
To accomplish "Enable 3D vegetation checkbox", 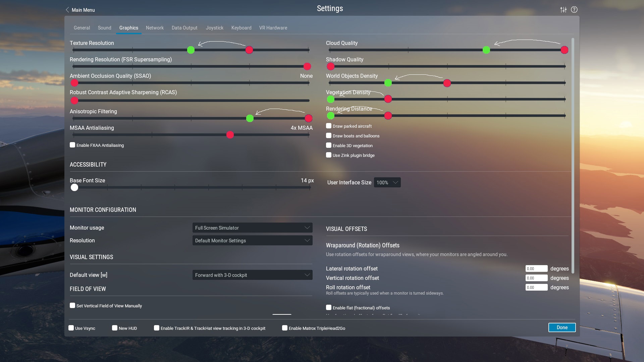I will 329,145.
